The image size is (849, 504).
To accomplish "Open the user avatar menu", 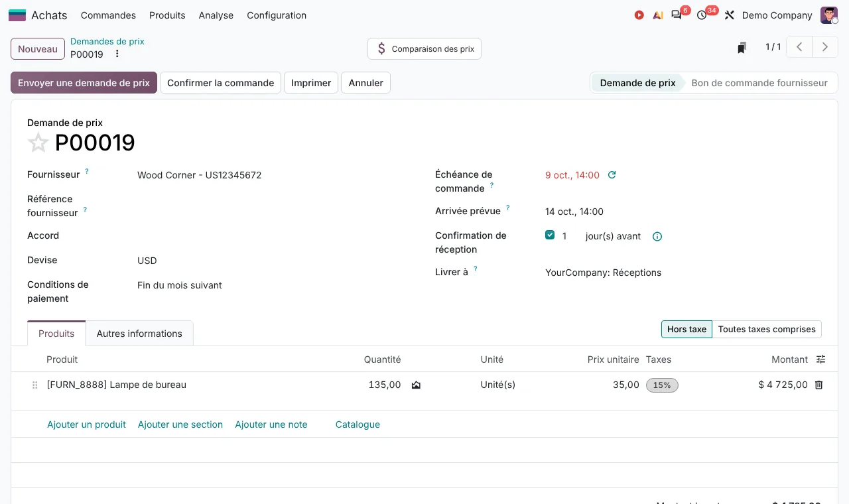I will click(x=829, y=15).
